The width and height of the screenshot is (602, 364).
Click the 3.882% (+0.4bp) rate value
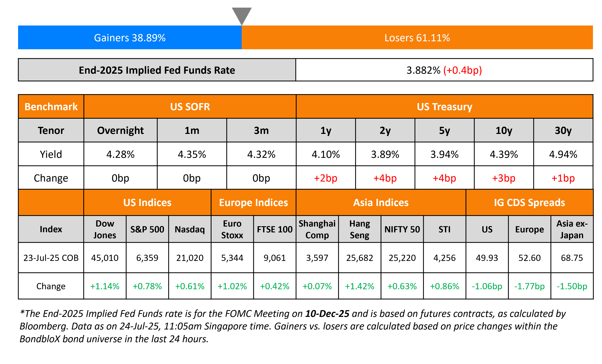coord(444,70)
